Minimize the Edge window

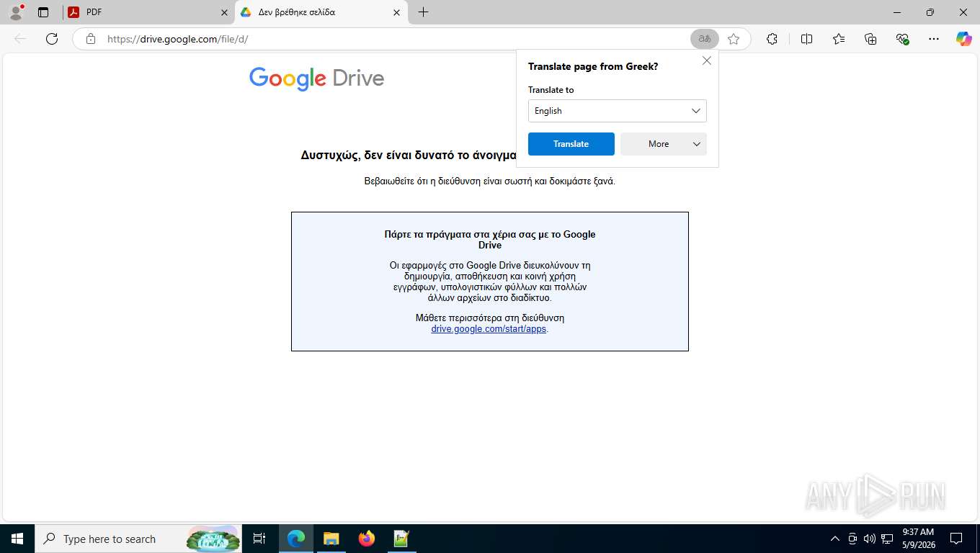click(897, 12)
